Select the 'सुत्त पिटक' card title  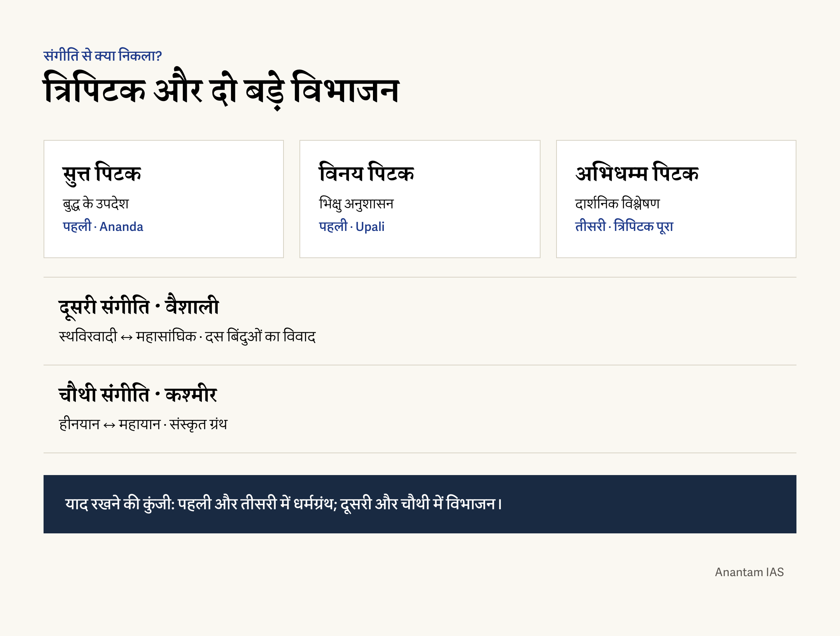tap(101, 173)
